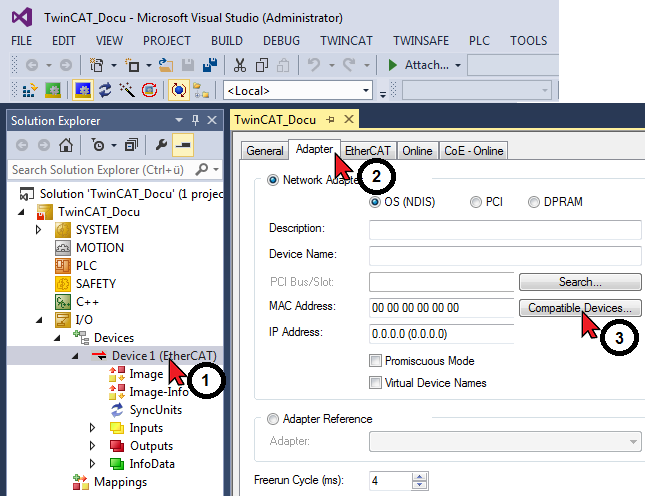
Task: Pin the Solution Explorer panel
Action: pyautogui.click(x=195, y=120)
